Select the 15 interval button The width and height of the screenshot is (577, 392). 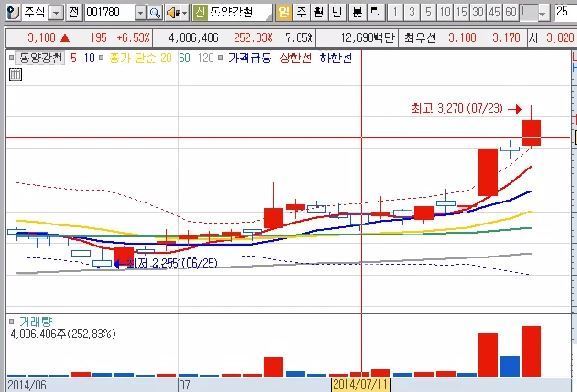(x=461, y=13)
